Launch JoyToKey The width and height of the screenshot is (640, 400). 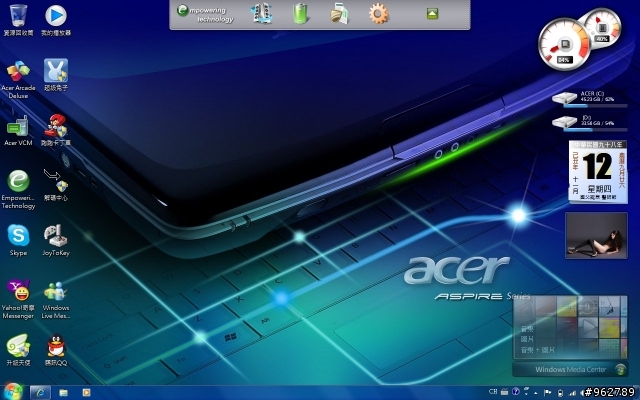coord(56,240)
